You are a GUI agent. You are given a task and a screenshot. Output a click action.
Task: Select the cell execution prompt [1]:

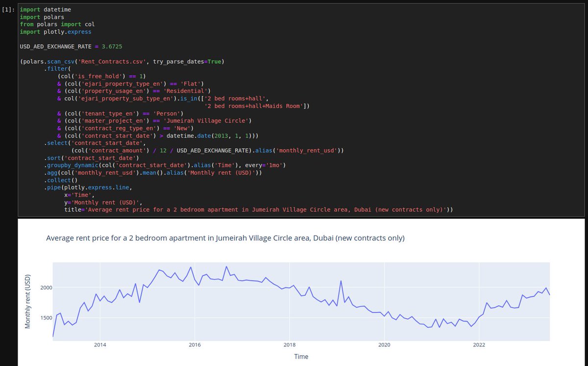click(8, 9)
